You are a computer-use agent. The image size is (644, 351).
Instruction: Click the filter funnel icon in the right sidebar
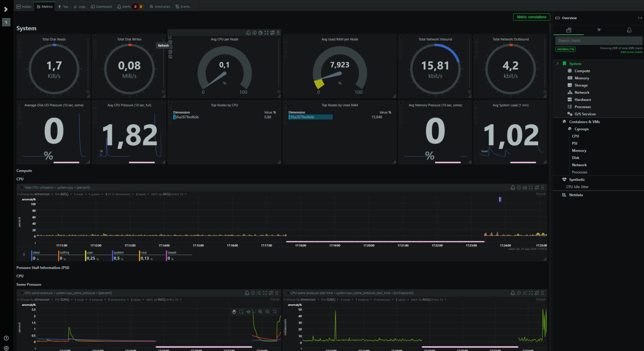point(599,30)
